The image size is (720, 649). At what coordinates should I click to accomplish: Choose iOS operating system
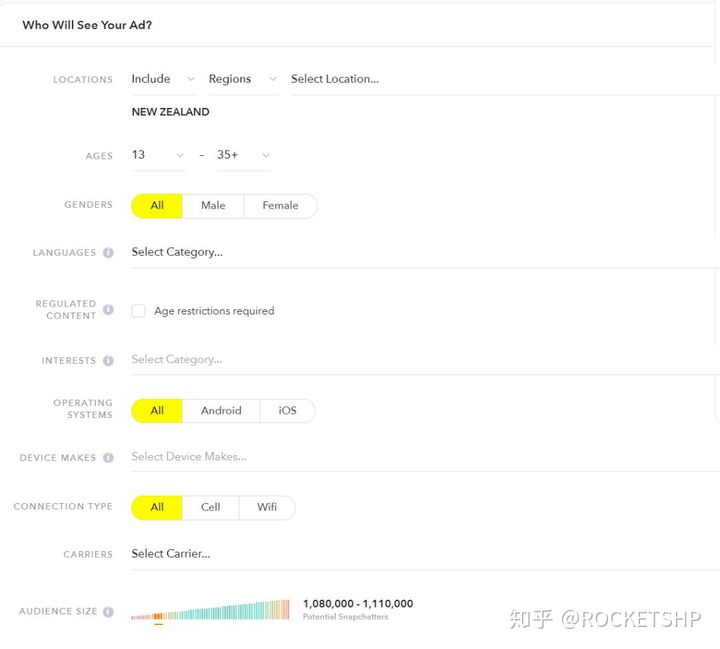[x=287, y=411]
